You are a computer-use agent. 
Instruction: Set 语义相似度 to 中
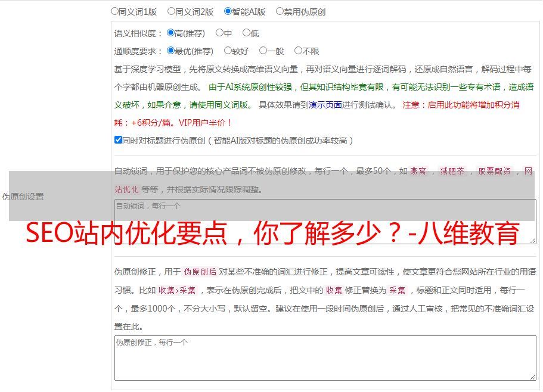[x=219, y=33]
